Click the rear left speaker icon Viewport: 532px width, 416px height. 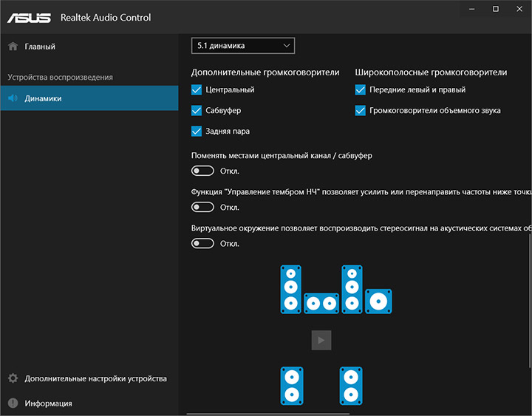pyautogui.click(x=291, y=386)
